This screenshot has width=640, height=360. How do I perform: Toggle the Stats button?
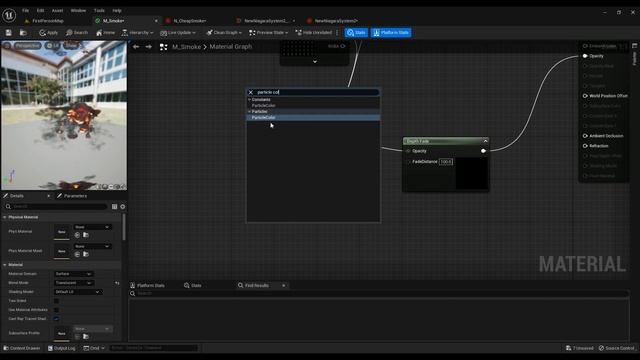356,33
